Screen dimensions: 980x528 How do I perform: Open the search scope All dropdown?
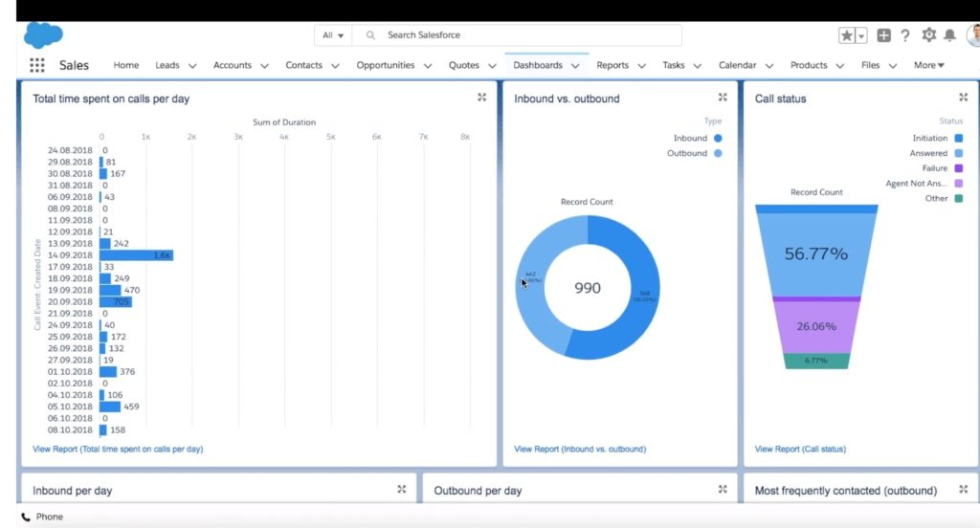[x=333, y=35]
